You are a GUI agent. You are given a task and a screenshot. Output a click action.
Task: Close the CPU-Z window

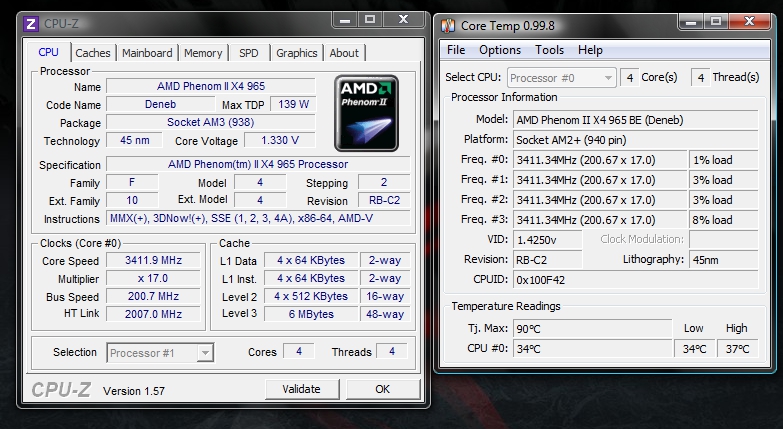point(403,20)
